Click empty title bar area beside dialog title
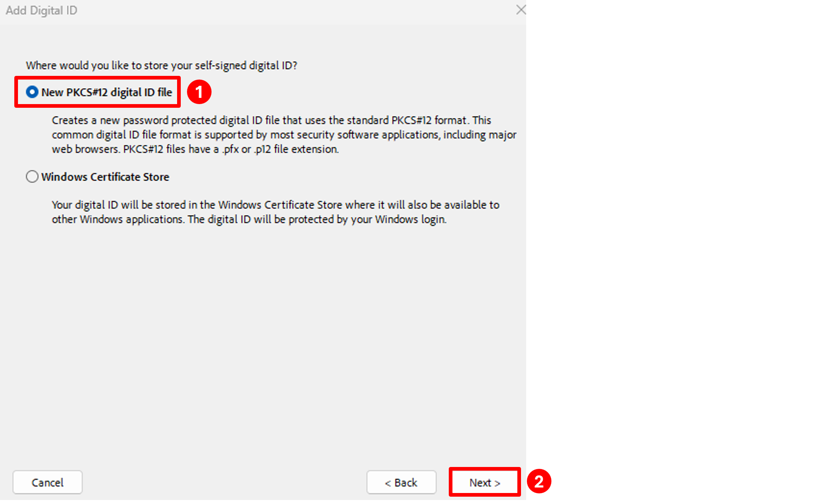 click(x=293, y=11)
